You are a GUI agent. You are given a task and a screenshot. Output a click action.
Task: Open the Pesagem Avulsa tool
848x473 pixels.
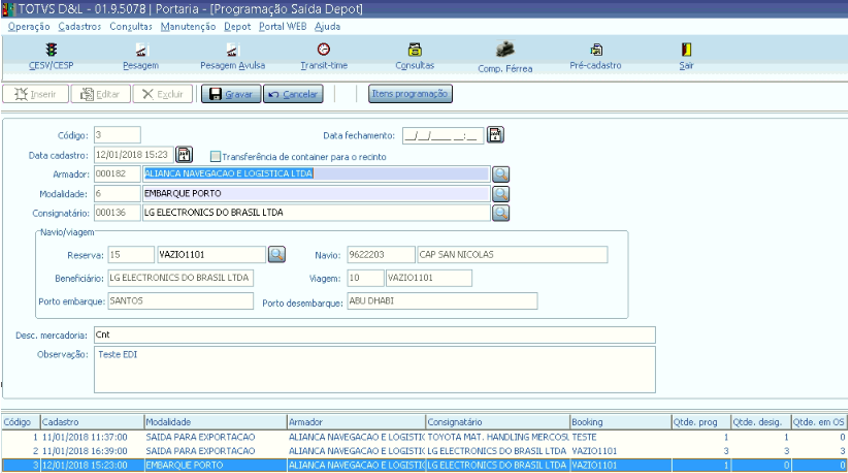coord(233,56)
